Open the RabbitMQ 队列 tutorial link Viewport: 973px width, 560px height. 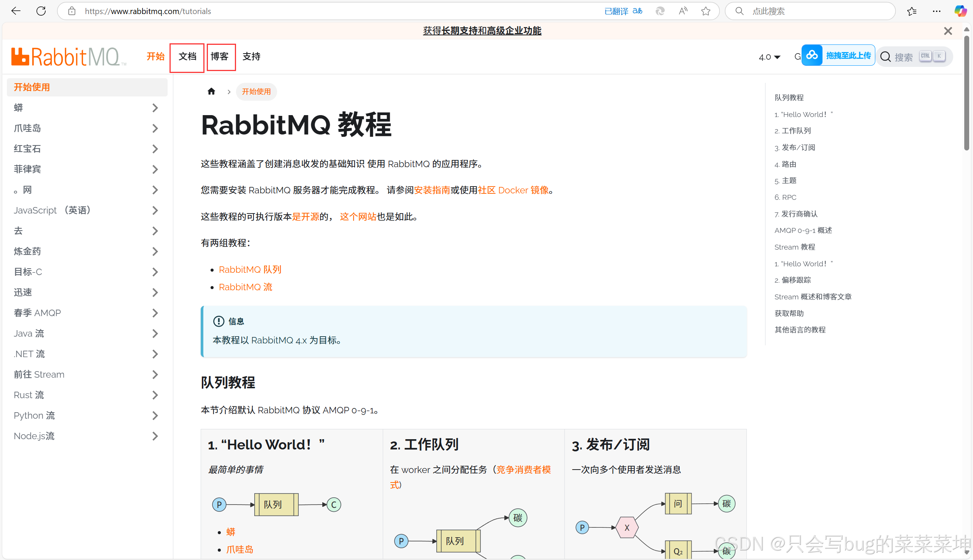[x=250, y=269]
